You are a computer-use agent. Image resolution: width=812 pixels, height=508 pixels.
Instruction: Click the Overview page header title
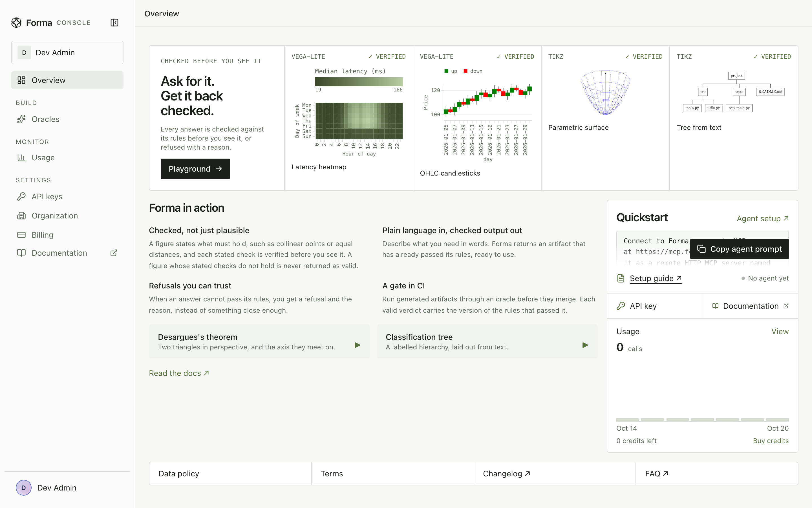162,14
